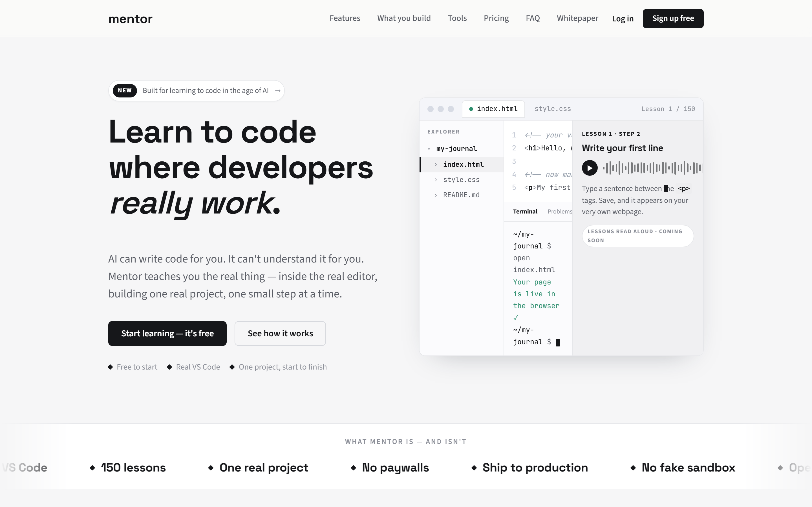
Task: Click the arrow in the NEW announcement pill
Action: [277, 90]
